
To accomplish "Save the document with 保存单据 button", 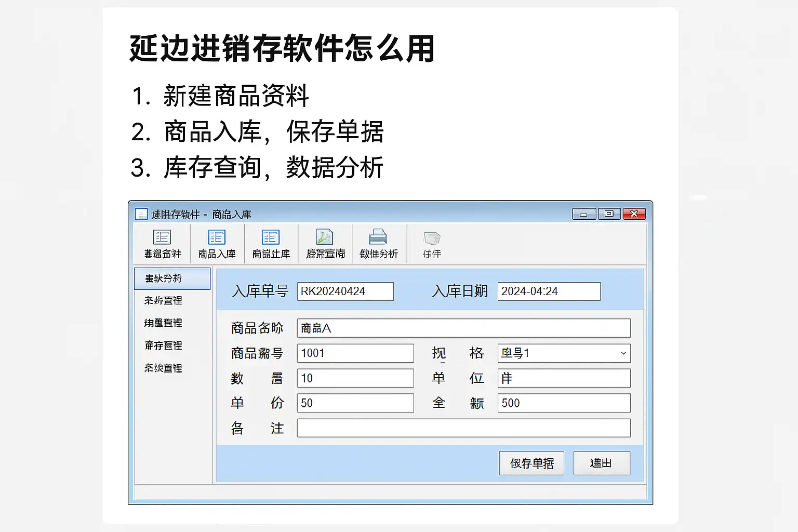I will tap(531, 463).
